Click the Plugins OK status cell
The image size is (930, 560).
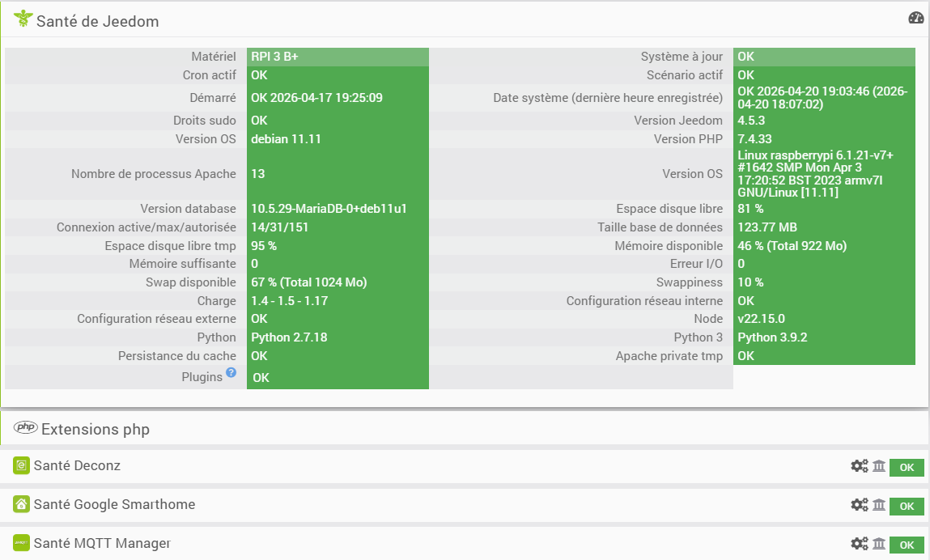tap(338, 378)
